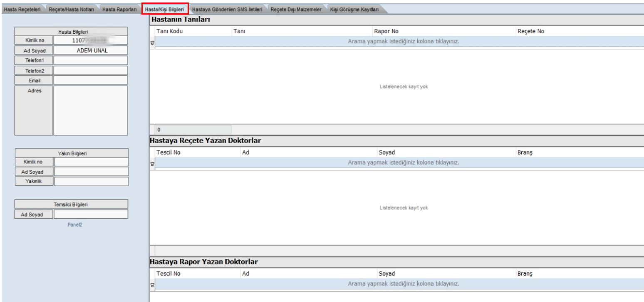Click the Telefon1 input field

click(90, 60)
